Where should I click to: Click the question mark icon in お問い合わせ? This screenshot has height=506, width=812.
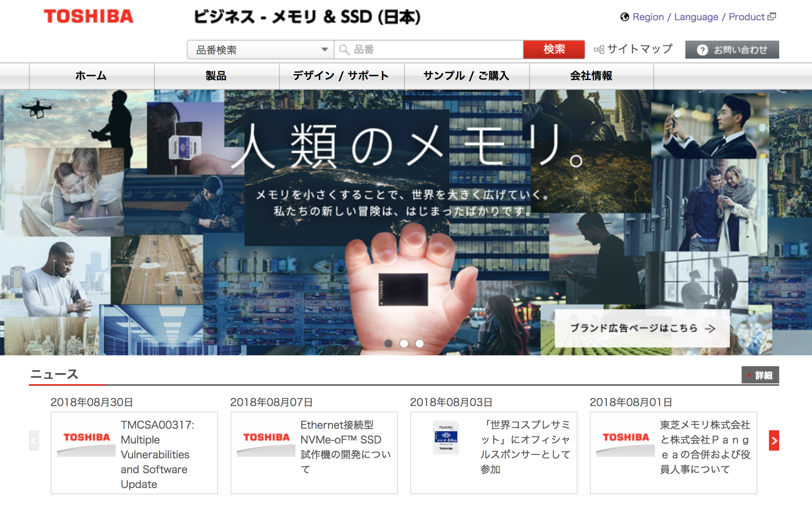(702, 50)
